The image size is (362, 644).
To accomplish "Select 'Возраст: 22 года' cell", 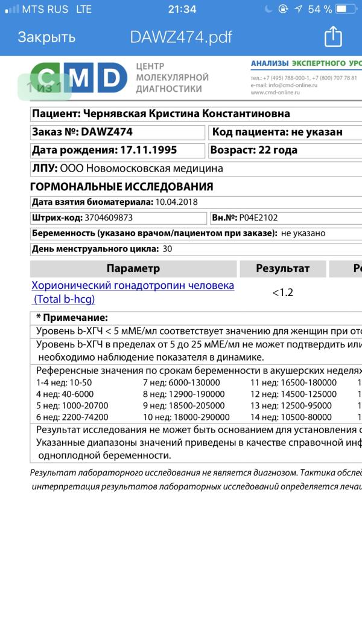I will [x=285, y=150].
